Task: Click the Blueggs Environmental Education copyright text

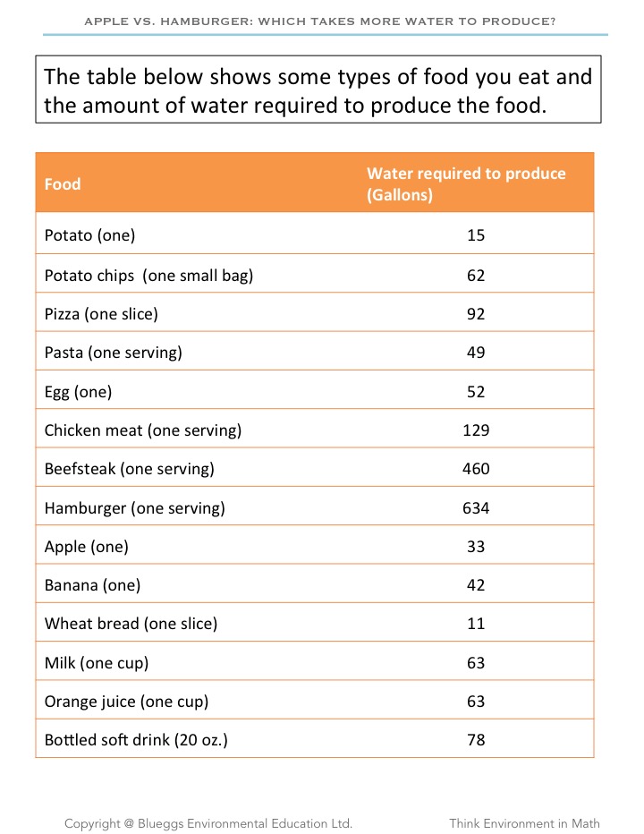Action: 208,823
